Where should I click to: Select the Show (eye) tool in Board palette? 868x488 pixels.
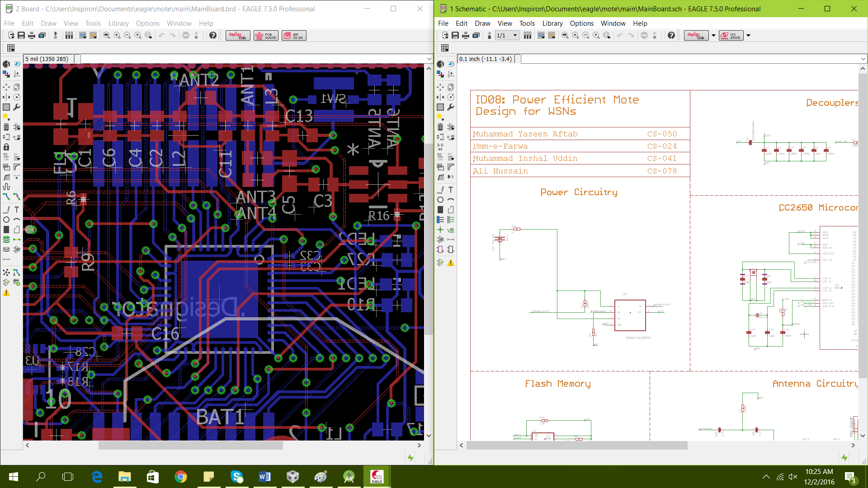(x=17, y=64)
